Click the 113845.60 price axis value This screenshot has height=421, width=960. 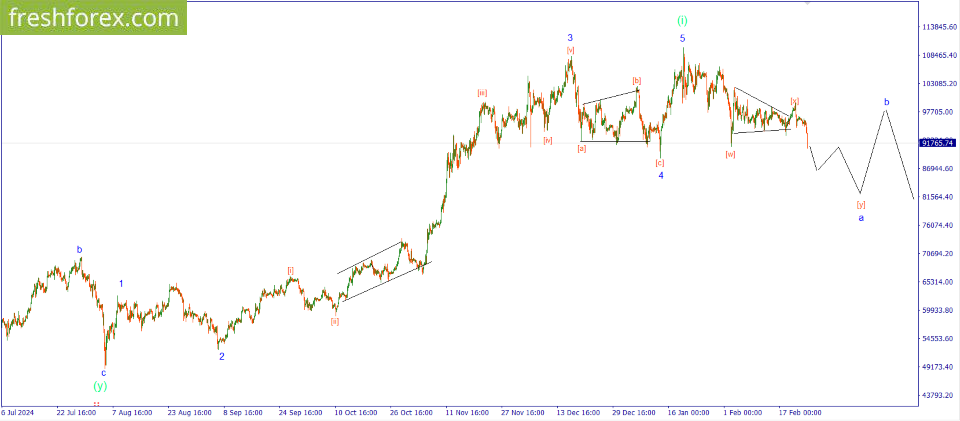(x=938, y=27)
